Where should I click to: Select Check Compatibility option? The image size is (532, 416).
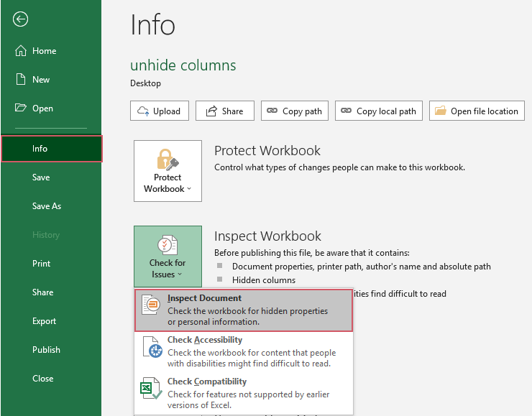tap(244, 393)
